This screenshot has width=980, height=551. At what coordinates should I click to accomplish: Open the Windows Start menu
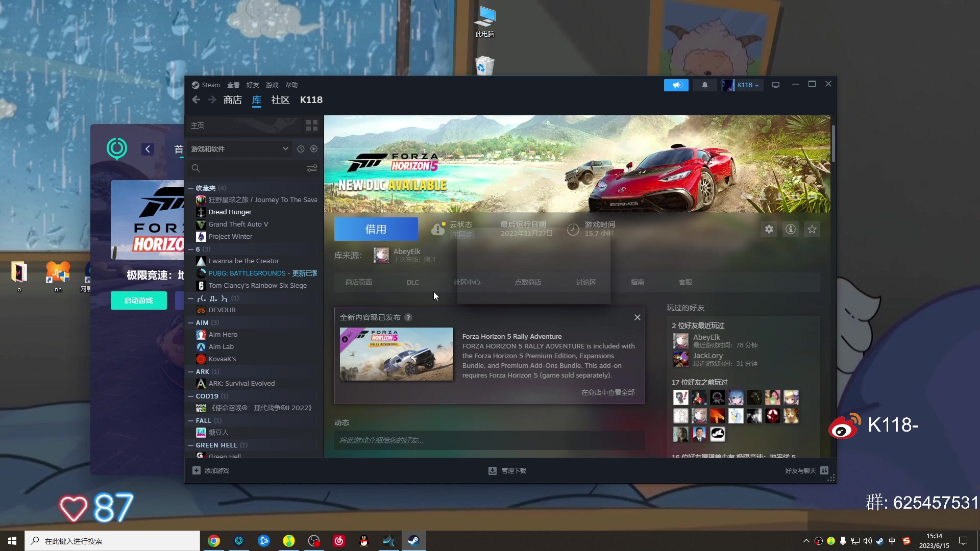12,541
